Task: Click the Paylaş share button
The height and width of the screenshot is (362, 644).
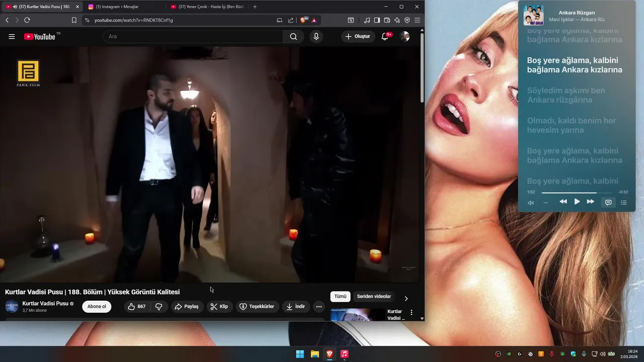Action: coord(186,307)
